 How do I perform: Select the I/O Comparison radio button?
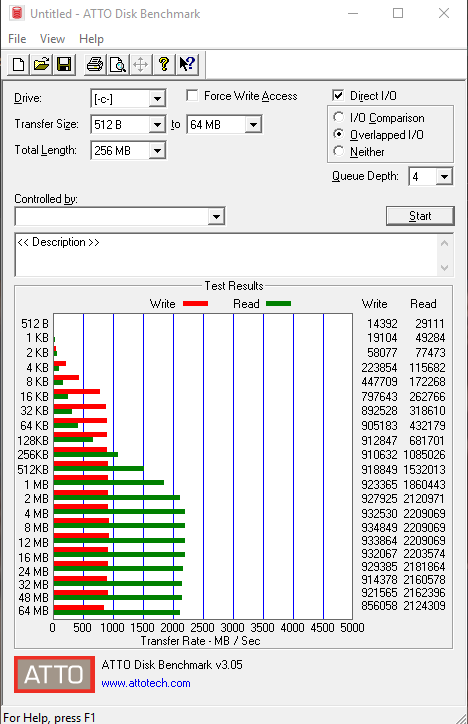coord(338,117)
